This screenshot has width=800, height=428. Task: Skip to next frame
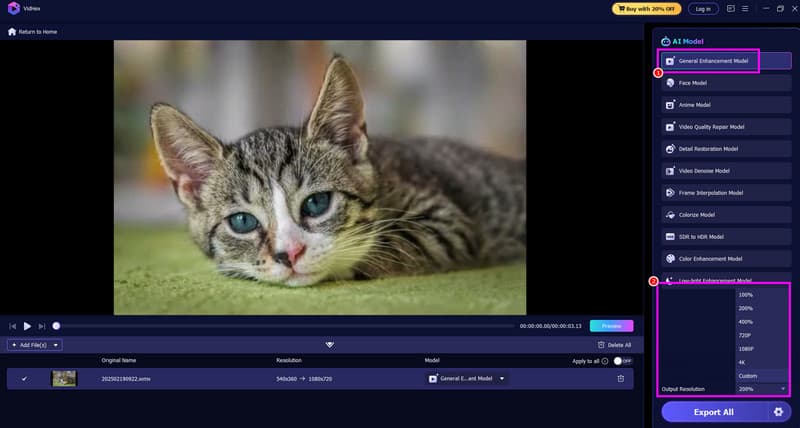click(42, 326)
